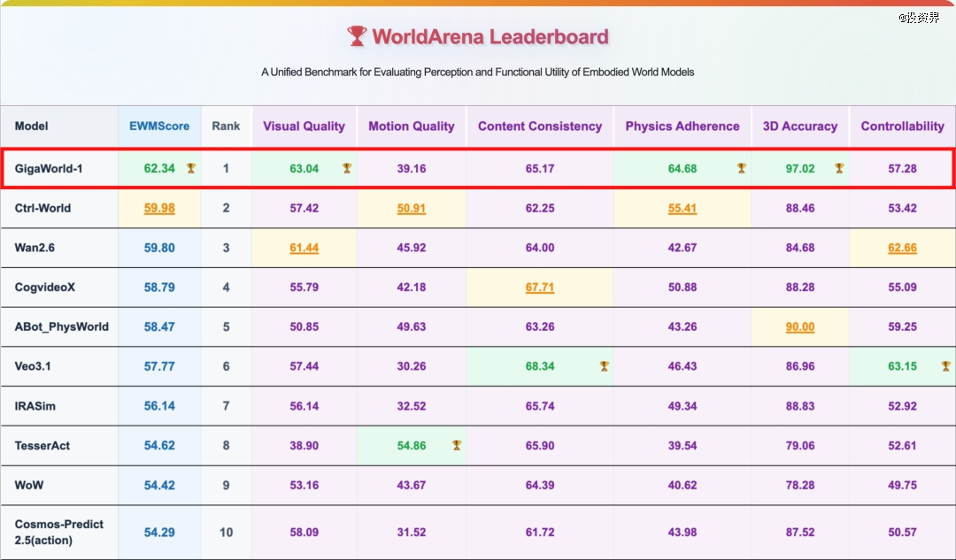
Task: Click trophy next to Veo3.1 Controllability 63.15
Action: pos(945,366)
